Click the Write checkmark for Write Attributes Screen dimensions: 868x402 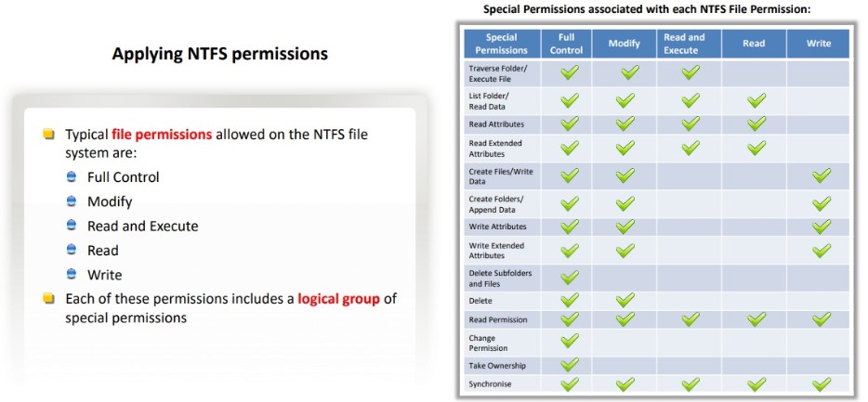(822, 227)
